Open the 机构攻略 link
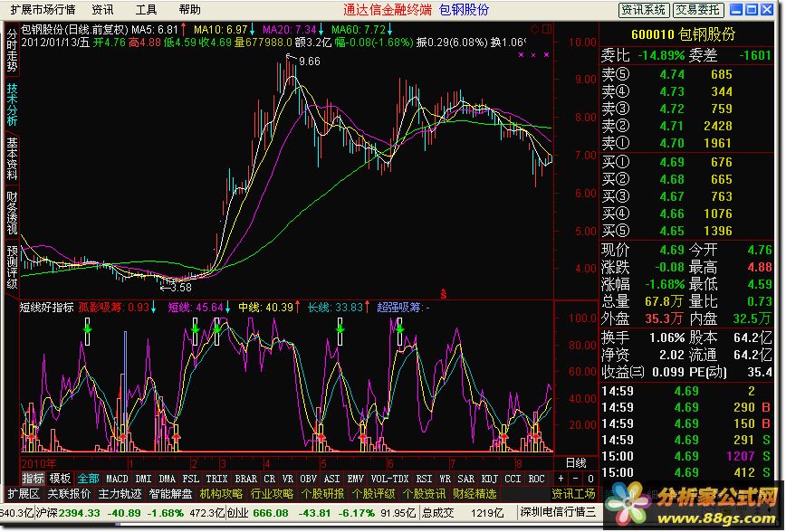This screenshot has height=532, width=786. point(221,494)
